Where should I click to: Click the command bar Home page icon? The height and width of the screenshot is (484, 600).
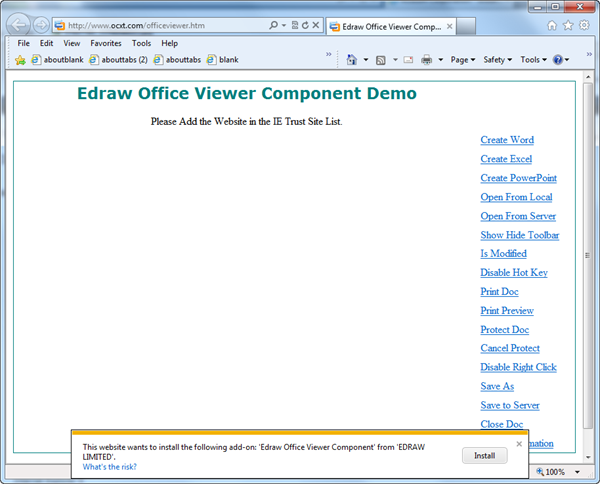[352, 60]
